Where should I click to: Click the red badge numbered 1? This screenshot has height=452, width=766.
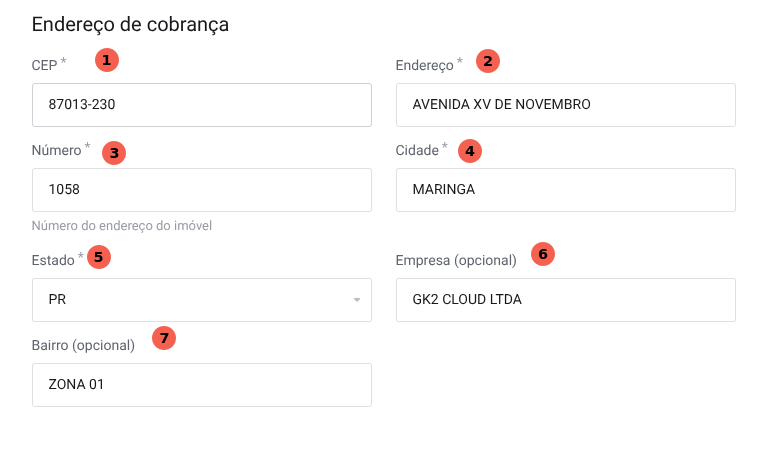[106, 60]
